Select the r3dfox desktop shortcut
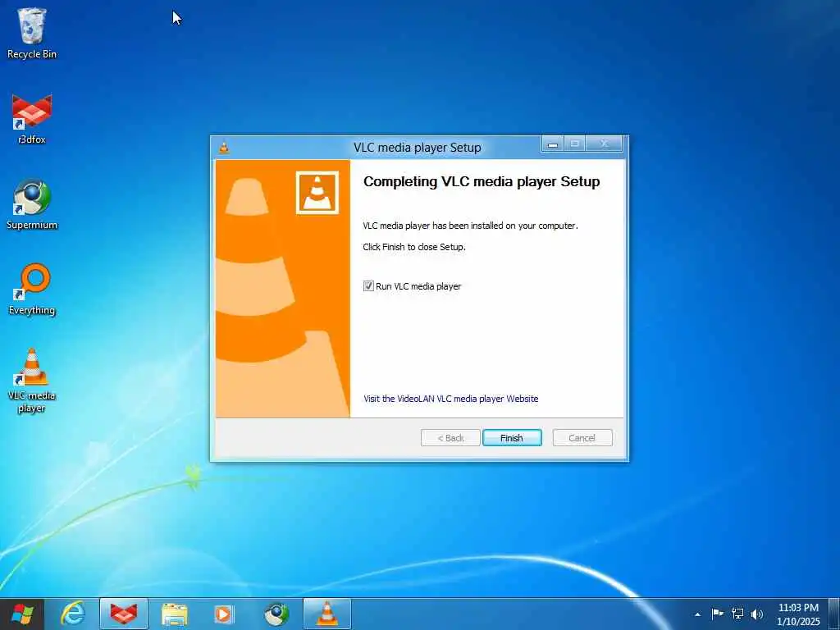 32,119
